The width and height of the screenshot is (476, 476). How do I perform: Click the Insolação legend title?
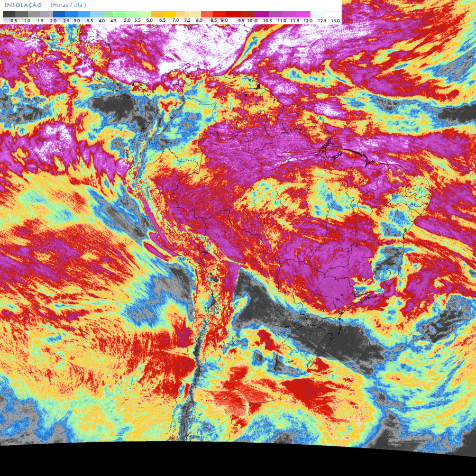[23, 5]
